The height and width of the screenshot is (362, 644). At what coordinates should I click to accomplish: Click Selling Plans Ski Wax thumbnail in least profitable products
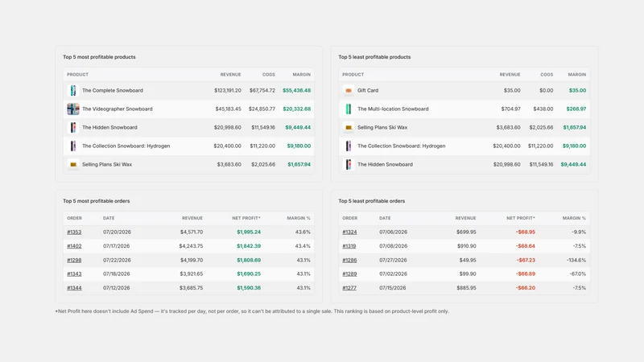[349, 127]
